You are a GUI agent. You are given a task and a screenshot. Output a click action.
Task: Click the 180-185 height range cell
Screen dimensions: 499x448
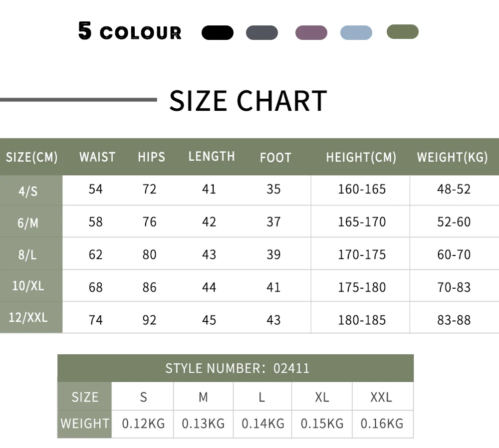pos(362,320)
